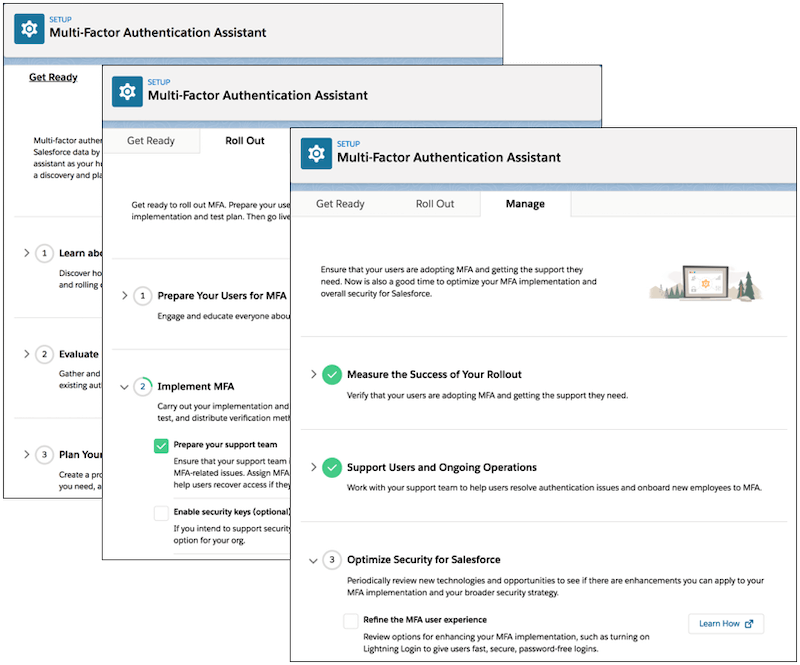Click the Evaluate heading in the back window
This screenshot has width=800, height=665.
79,354
